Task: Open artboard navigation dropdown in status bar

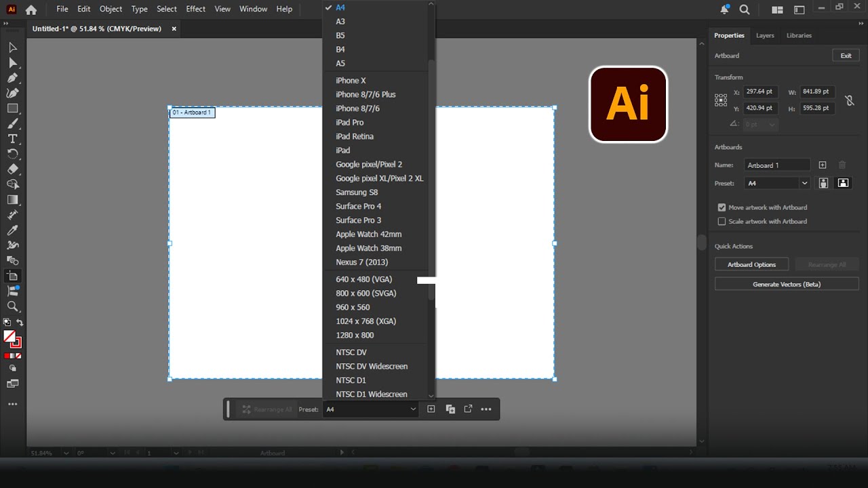Action: click(176, 453)
